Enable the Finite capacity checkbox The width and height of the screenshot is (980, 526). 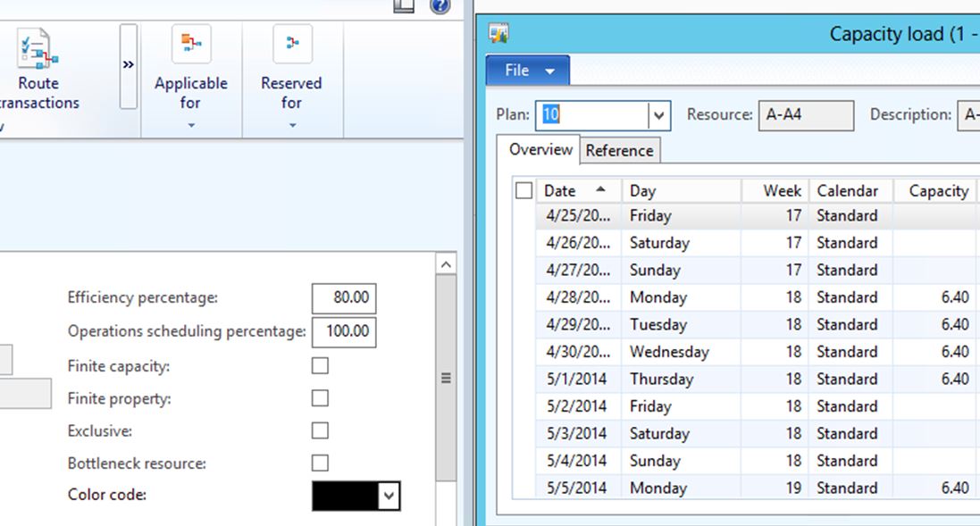point(320,366)
